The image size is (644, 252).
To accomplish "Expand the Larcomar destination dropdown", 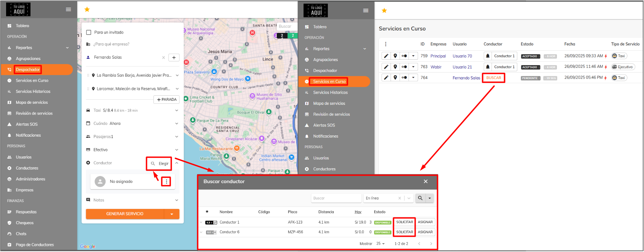I will point(177,89).
